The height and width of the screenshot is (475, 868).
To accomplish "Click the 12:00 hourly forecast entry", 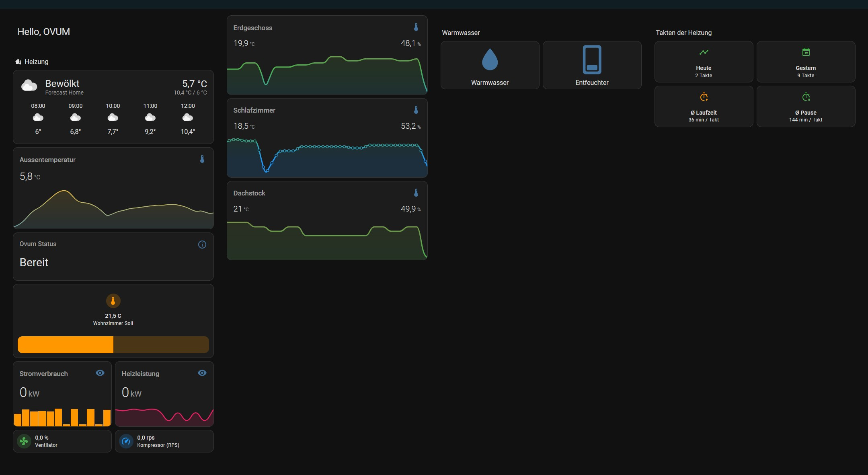I will 188,118.
